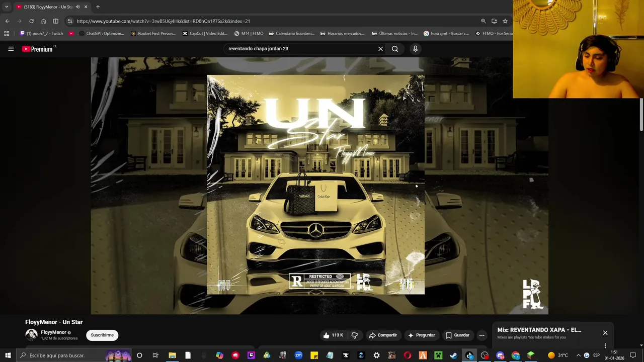This screenshot has height=362, width=644.
Task: Open the Preguntar AI button
Action: (421, 335)
